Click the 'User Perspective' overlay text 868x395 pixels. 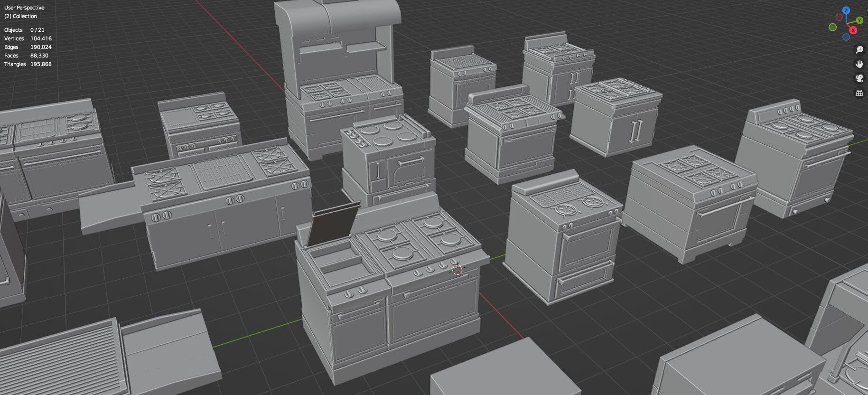click(24, 8)
